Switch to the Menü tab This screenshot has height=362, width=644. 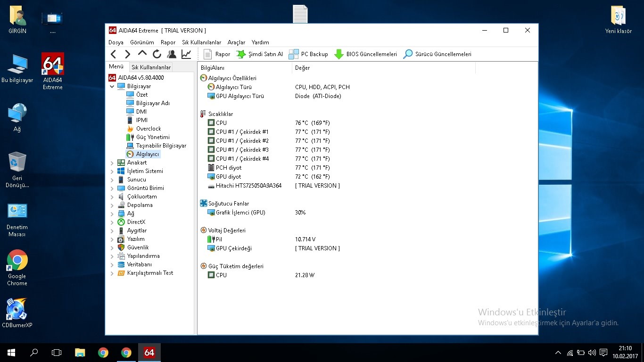pos(116,67)
